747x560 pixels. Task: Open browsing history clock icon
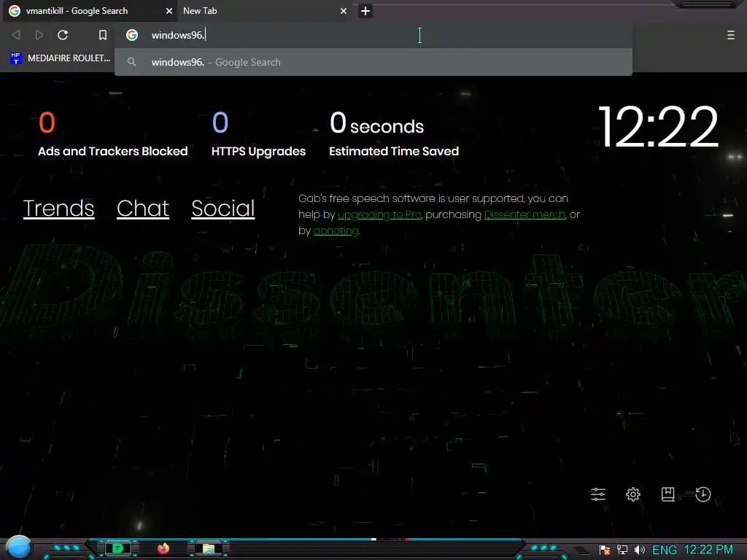703,494
